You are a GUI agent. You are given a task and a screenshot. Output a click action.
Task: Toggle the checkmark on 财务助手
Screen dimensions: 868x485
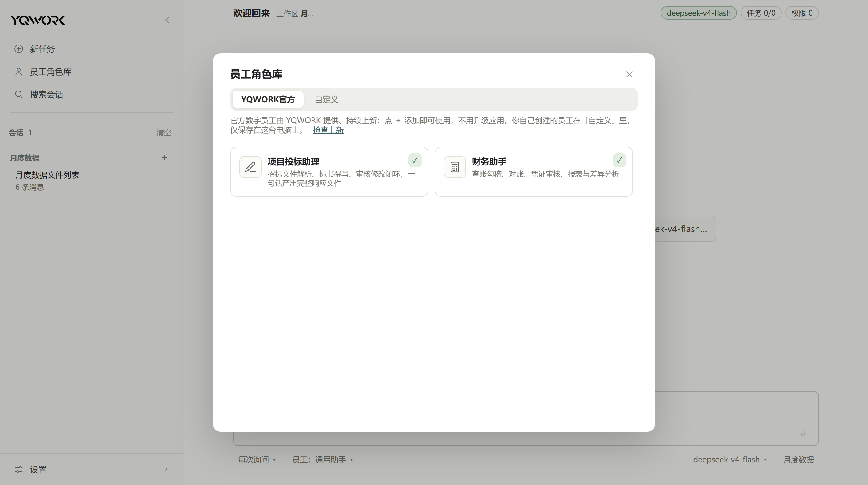[x=619, y=161]
